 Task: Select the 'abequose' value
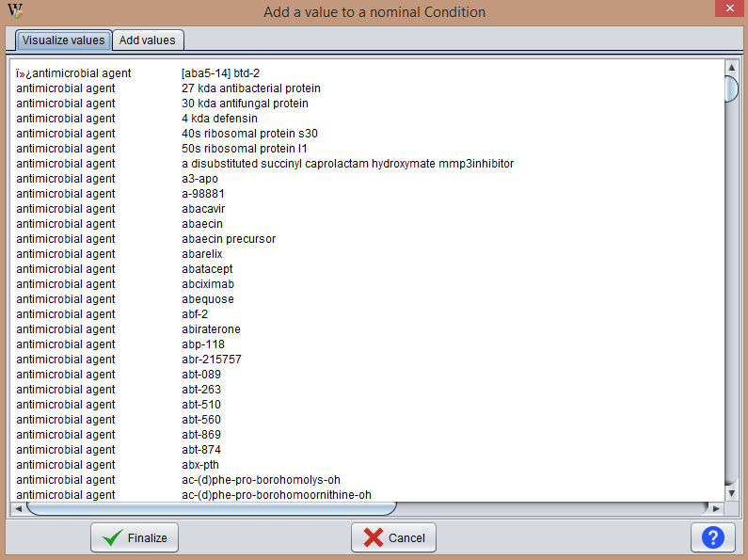(x=208, y=299)
